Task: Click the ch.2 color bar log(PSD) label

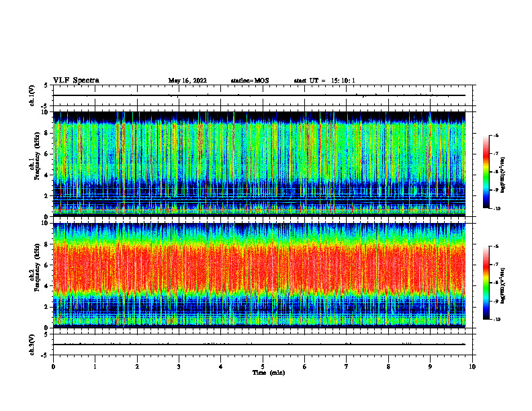Action: (x=503, y=285)
